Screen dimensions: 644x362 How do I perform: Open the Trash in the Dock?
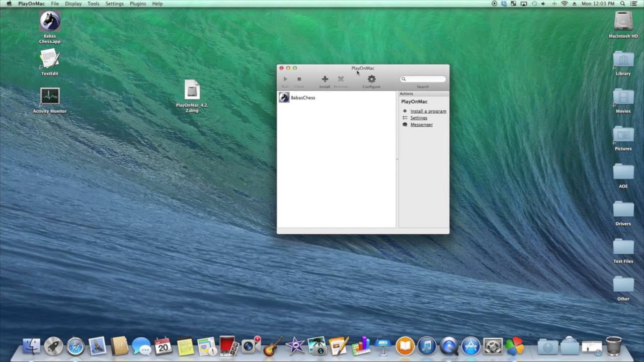[x=613, y=346]
